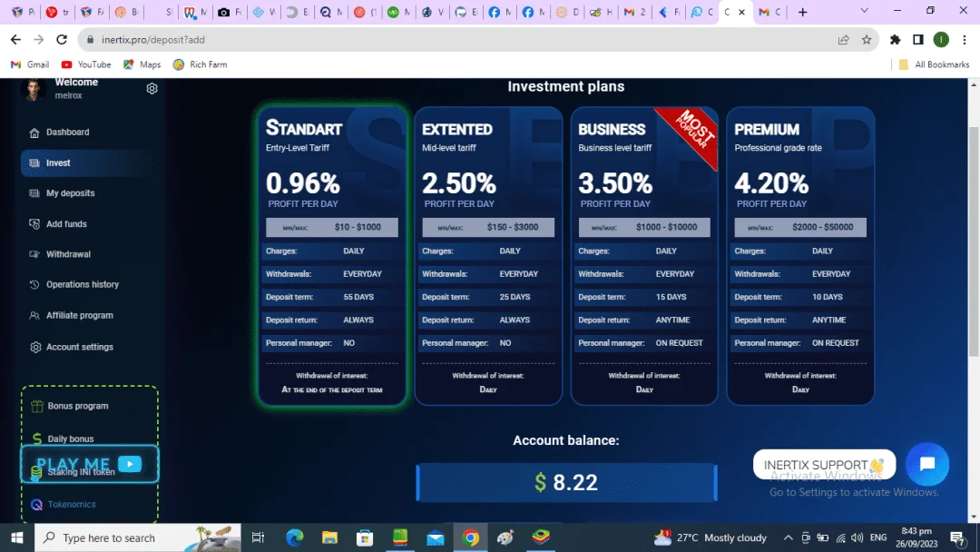Bookmark this page with star icon
Viewport: 980px width, 552px height.
coord(867,39)
